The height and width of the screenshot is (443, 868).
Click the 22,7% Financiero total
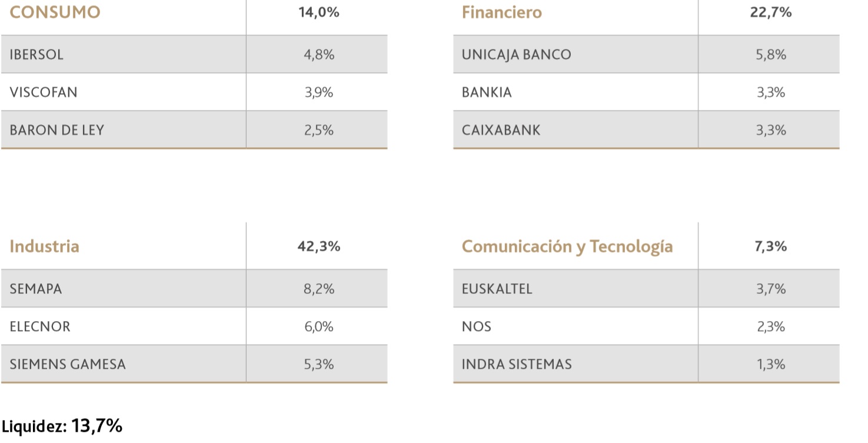(x=770, y=12)
